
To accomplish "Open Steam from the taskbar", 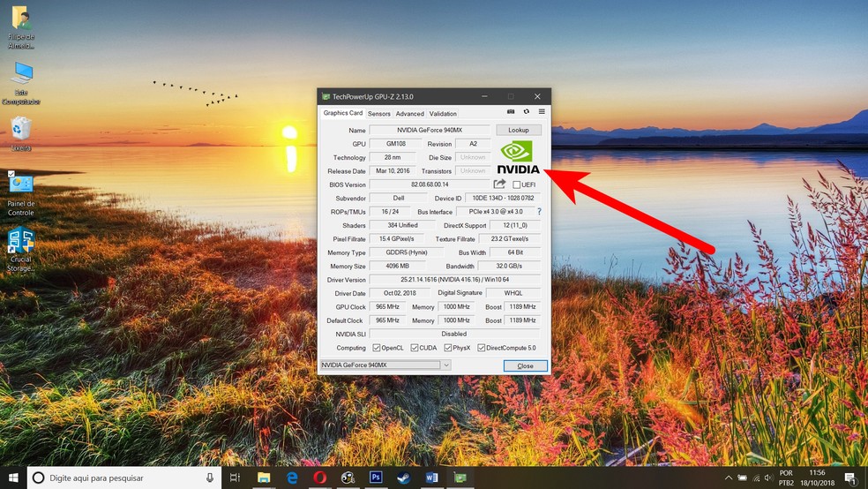I will tap(404, 478).
